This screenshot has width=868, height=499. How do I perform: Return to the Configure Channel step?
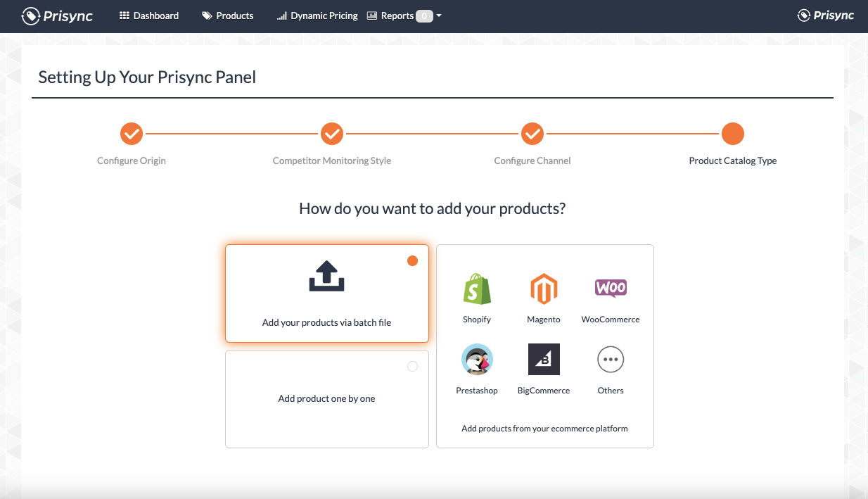click(532, 133)
